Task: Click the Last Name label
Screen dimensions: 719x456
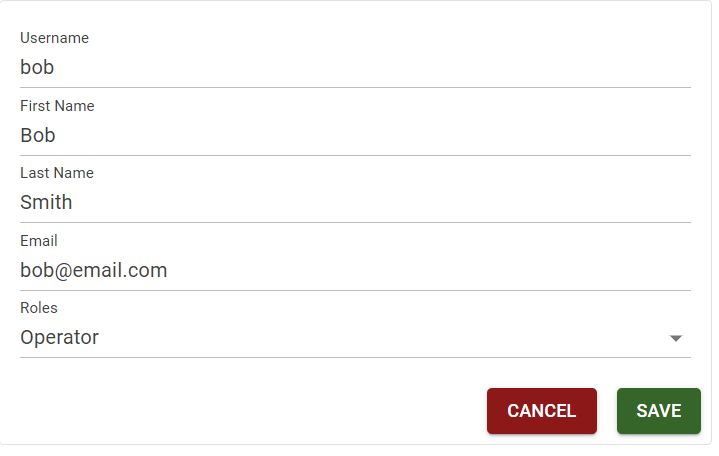Action: click(x=56, y=173)
